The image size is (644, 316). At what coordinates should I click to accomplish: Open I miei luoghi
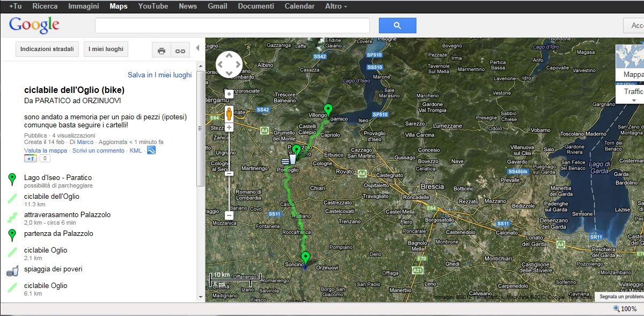point(106,49)
